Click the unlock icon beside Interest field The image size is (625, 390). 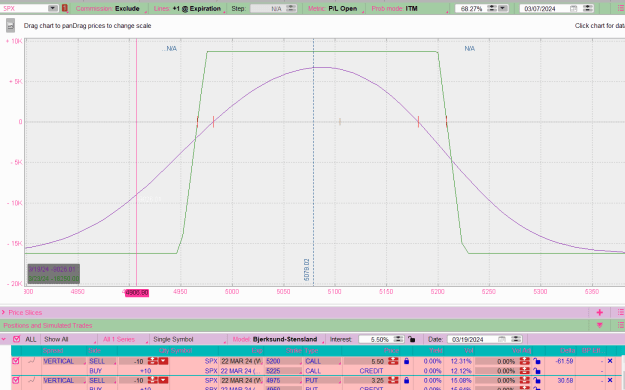click(x=412, y=339)
